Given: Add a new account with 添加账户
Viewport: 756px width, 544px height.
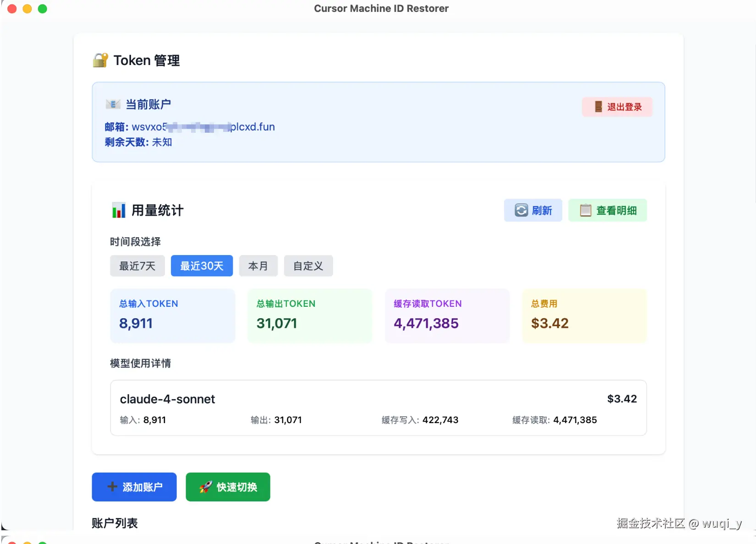Looking at the screenshot, I should click(x=134, y=487).
